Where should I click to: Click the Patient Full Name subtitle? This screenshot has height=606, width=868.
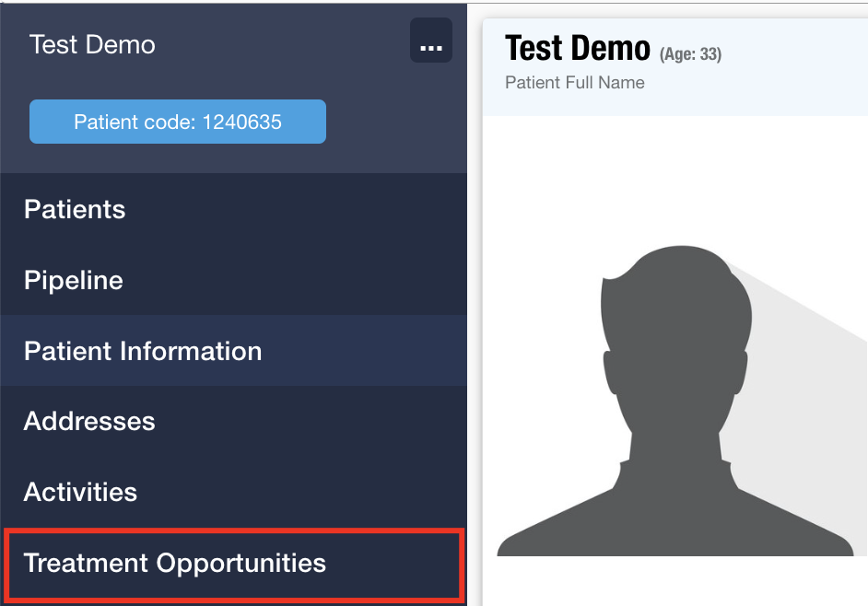[573, 83]
